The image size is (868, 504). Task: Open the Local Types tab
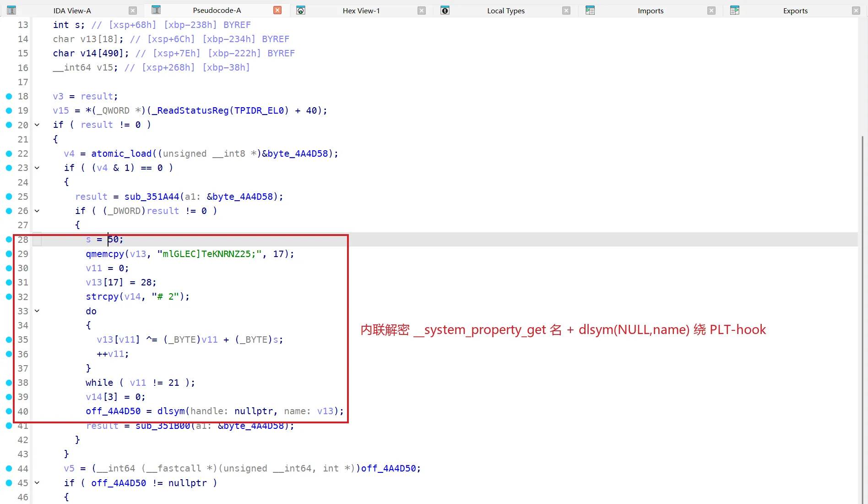506,11
